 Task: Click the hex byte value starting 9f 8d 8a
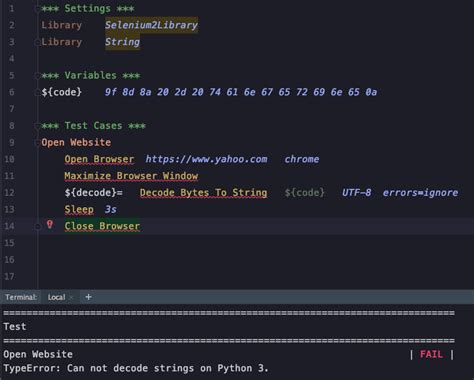tap(241, 92)
